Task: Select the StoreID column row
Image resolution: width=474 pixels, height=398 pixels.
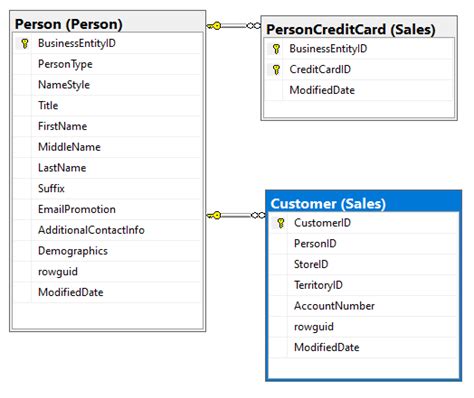Action: (x=364, y=264)
